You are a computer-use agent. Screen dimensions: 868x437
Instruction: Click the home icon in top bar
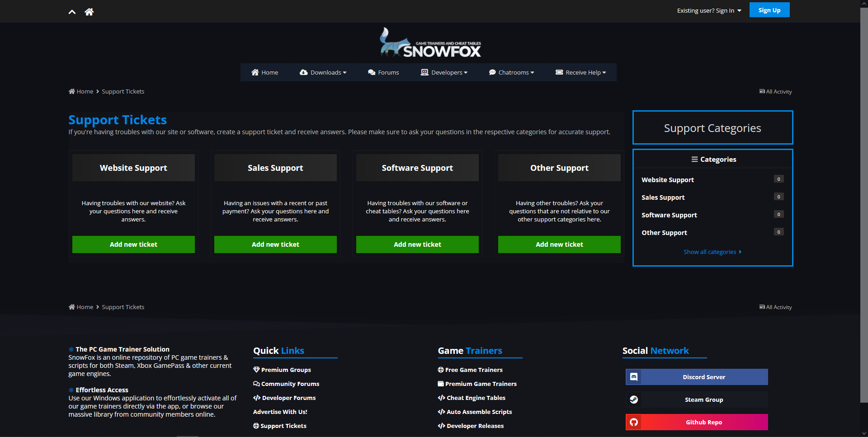pyautogui.click(x=89, y=12)
